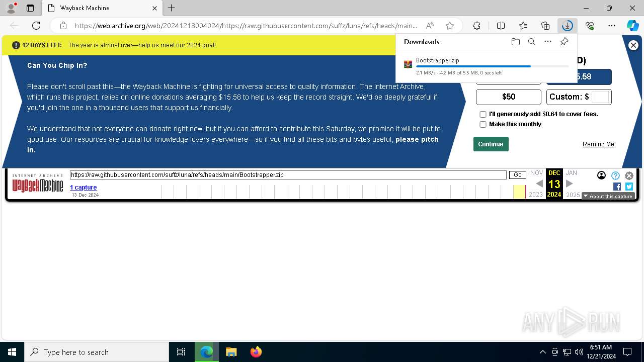Show hidden system tray icons
Image resolution: width=644 pixels, height=362 pixels.
coord(542,352)
